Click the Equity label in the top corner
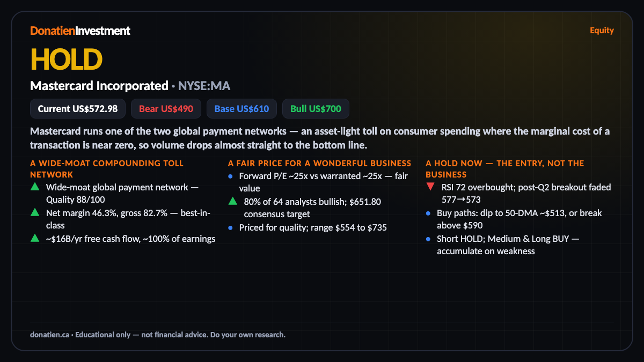This screenshot has height=362, width=644. [602, 31]
